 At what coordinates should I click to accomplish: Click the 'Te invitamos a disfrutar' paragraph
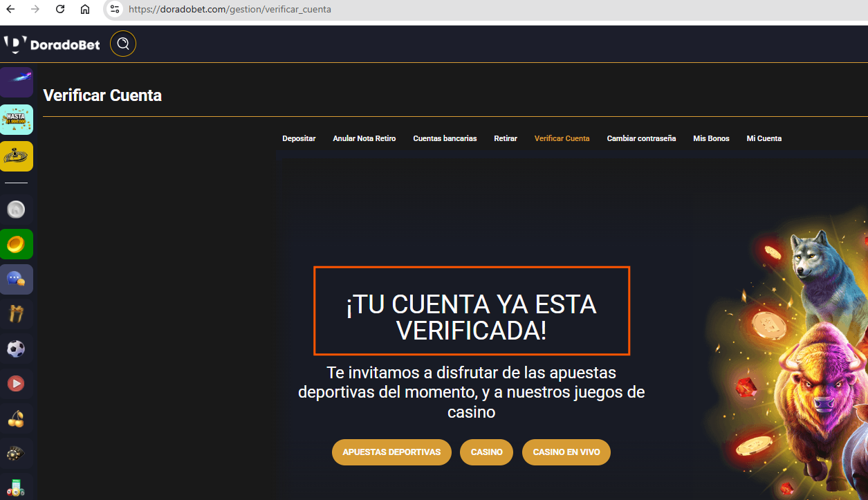tap(472, 393)
